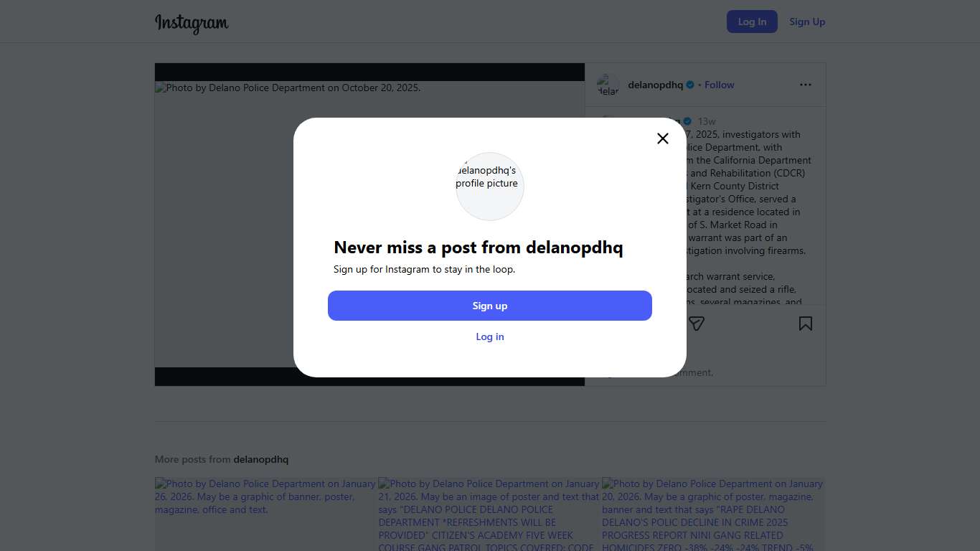
Task: Open the January 20, 2026 crime report post
Action: pyautogui.click(x=712, y=513)
